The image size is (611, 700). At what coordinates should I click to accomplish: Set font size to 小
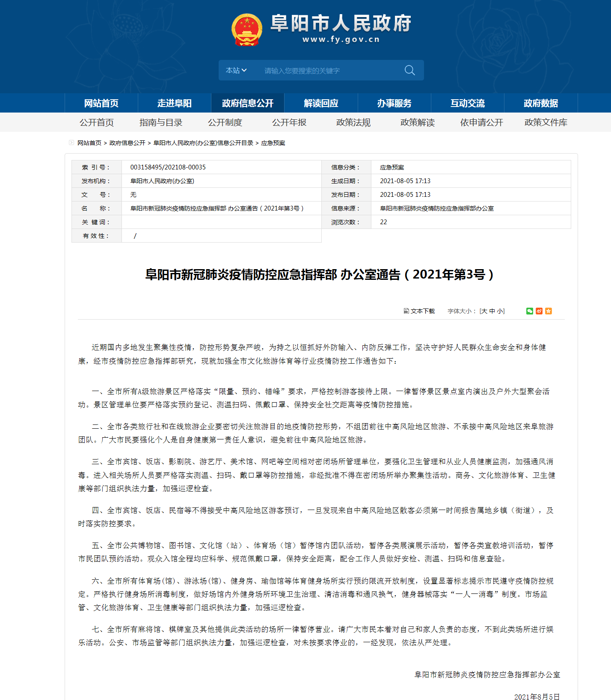(x=500, y=311)
